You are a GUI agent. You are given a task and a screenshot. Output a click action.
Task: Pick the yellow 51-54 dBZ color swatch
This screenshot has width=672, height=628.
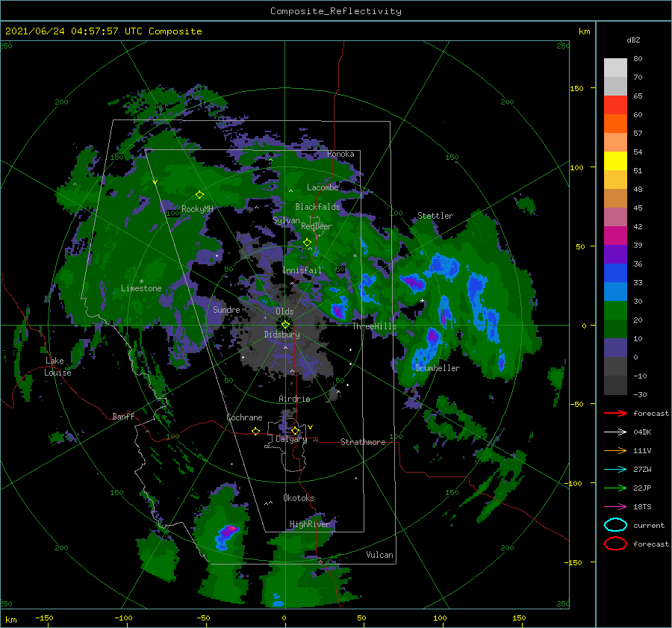(x=615, y=161)
